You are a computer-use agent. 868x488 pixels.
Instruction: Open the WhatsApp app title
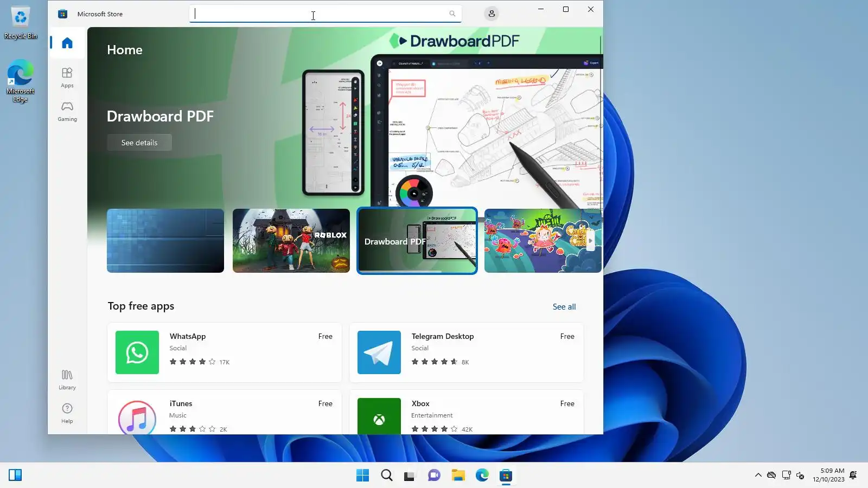(x=188, y=336)
